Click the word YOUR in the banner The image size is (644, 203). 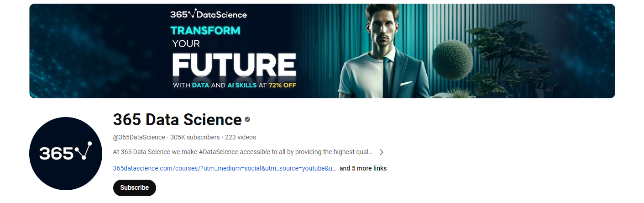coord(186,44)
